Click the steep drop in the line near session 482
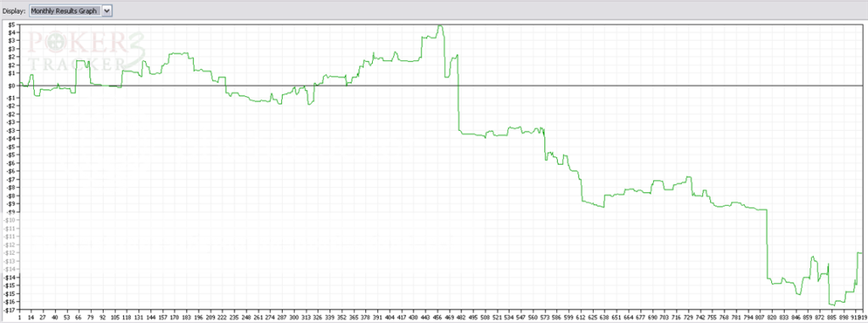The image size is (868, 323). click(459, 94)
